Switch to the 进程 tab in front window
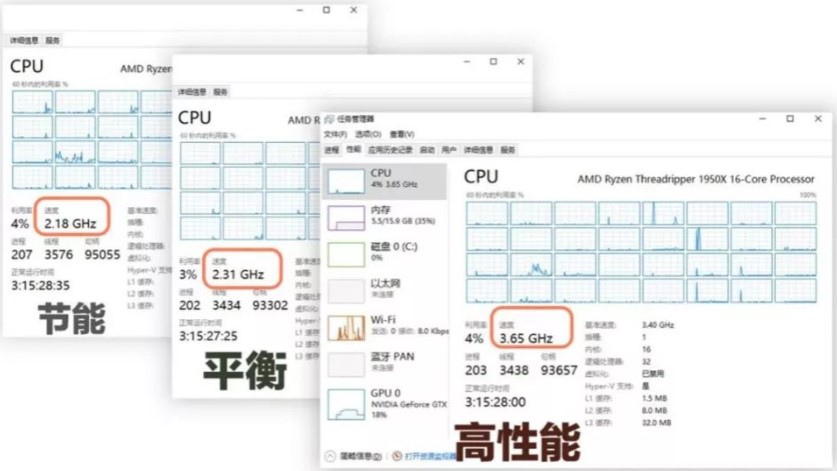This screenshot has height=471, width=837. (331, 150)
